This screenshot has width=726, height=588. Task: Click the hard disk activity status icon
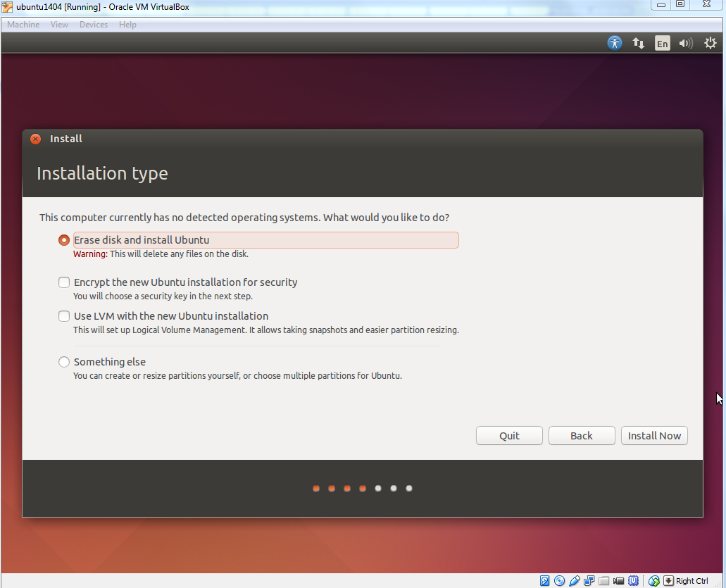545,581
